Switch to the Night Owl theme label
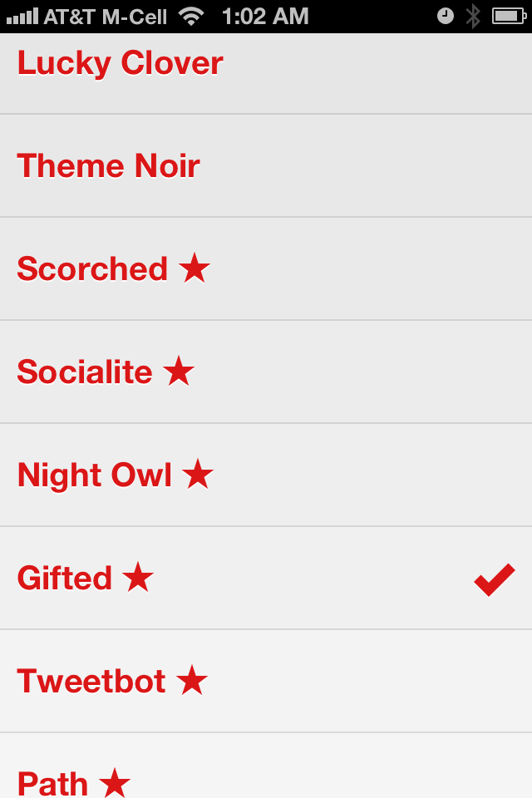The width and height of the screenshot is (532, 798). [x=95, y=475]
